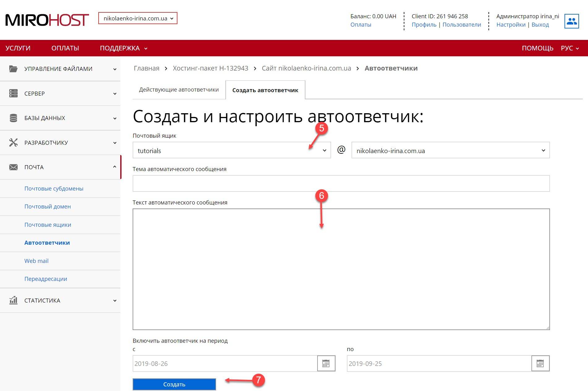Expand the СТАТИСТИКА section

[x=60, y=300]
